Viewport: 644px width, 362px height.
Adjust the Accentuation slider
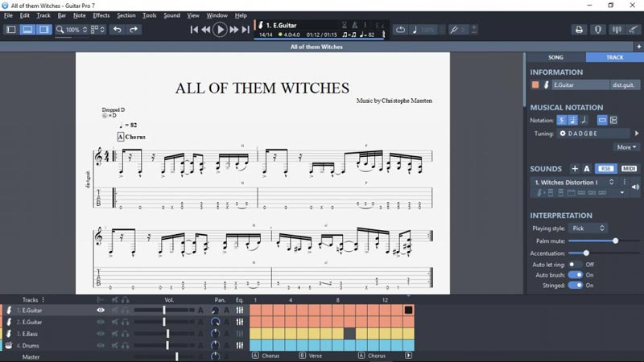tap(604, 253)
